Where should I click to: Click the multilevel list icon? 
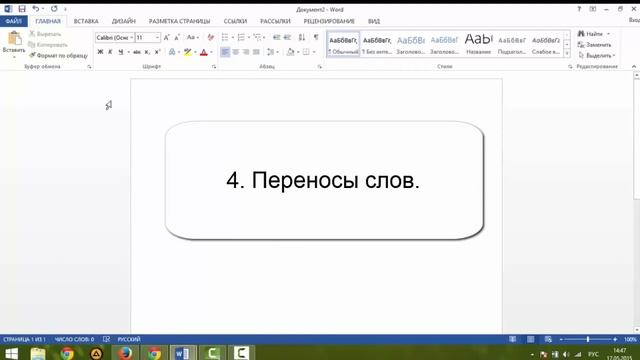point(257,38)
